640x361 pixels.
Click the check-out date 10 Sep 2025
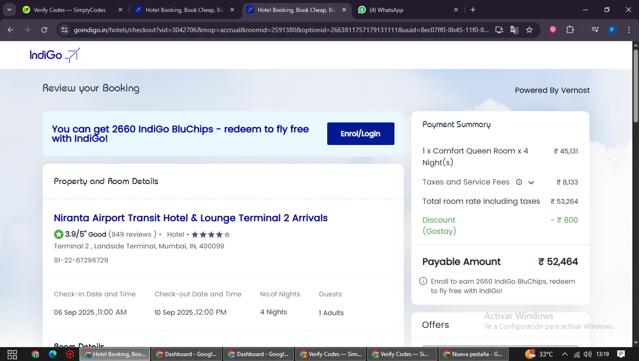point(190,312)
